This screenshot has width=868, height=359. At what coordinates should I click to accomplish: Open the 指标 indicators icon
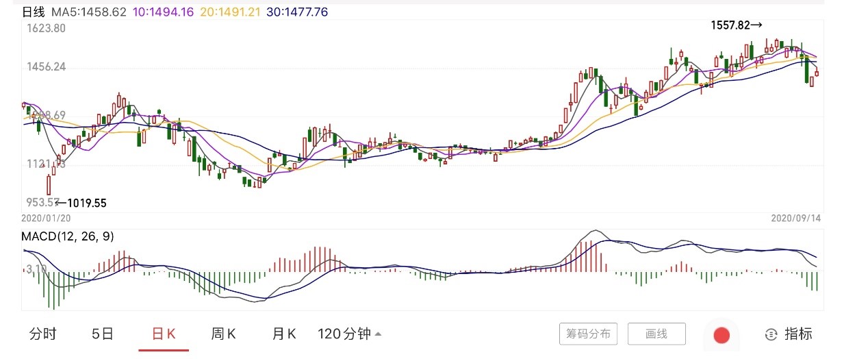coord(771,334)
